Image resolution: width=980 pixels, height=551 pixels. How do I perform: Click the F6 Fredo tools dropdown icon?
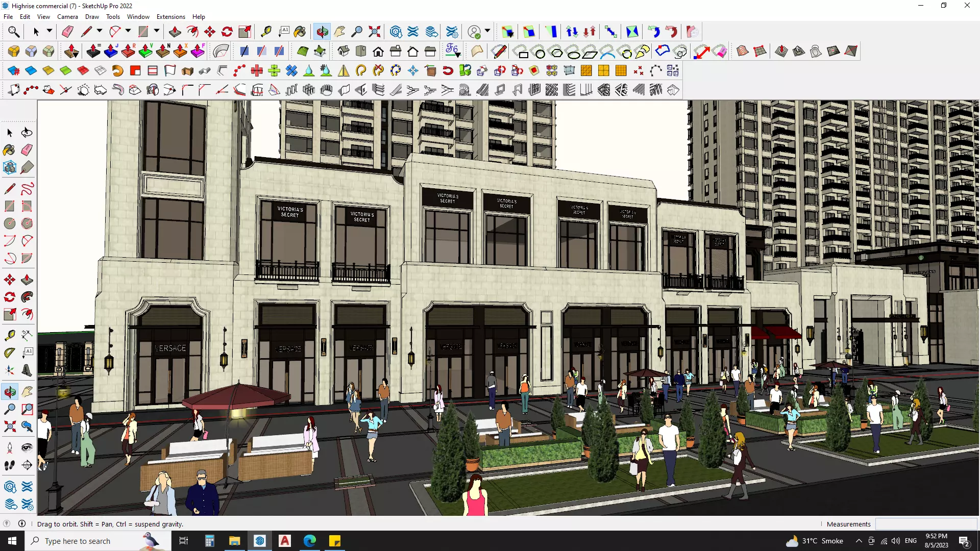(x=453, y=51)
